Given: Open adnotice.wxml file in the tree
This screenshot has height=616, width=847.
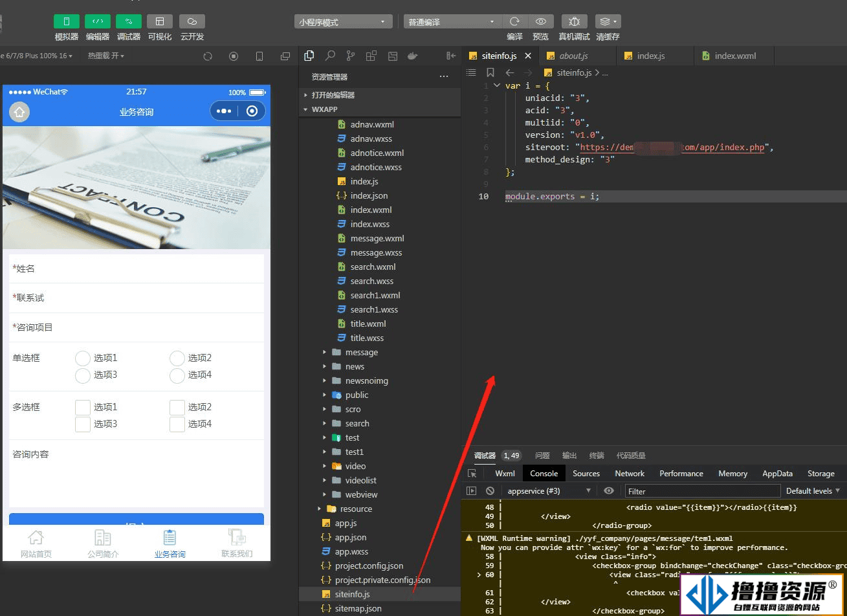Looking at the screenshot, I should [377, 153].
